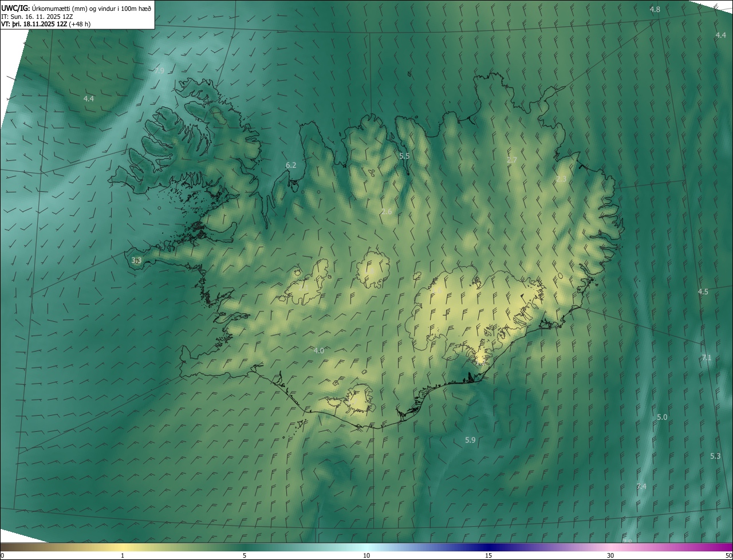Select the 5.9 value off south coast
This screenshot has width=733, height=560.
point(470,440)
